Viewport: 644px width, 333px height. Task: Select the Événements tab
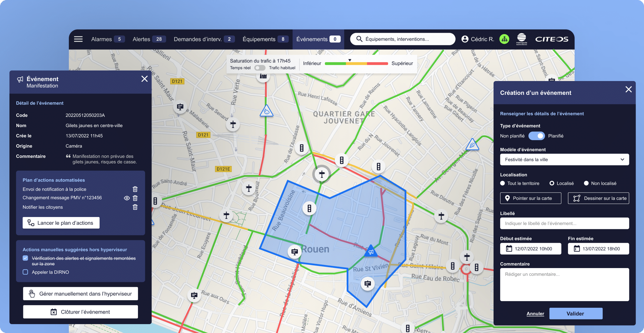[318, 39]
